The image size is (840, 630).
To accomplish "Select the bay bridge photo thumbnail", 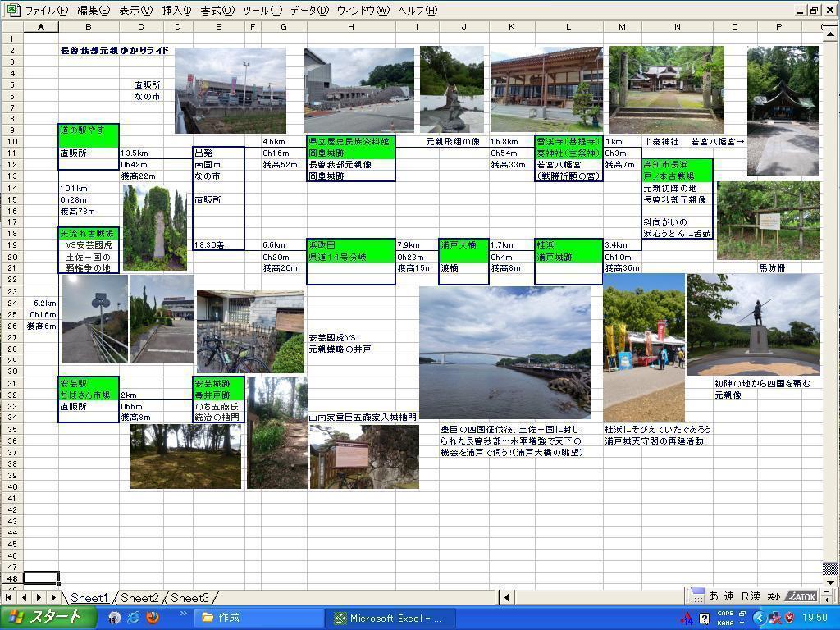I will click(504, 352).
